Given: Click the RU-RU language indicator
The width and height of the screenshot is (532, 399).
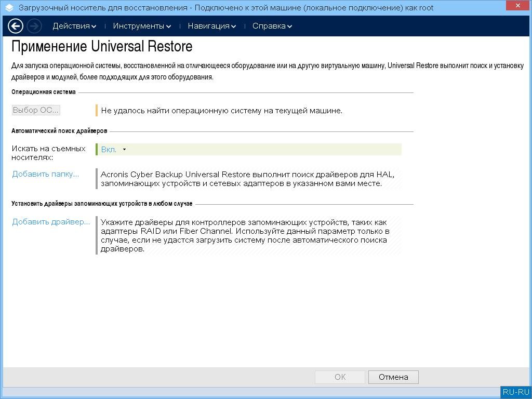Looking at the screenshot, I should pyautogui.click(x=516, y=392).
